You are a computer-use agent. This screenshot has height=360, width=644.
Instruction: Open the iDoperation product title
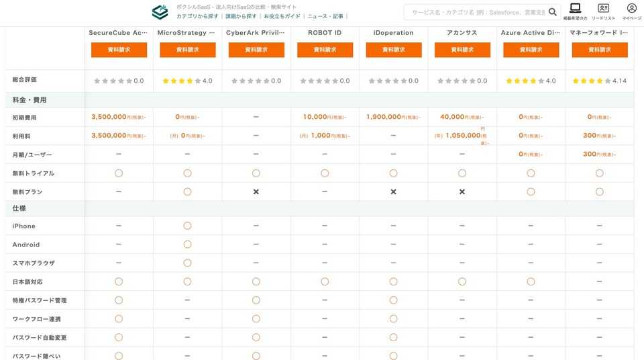tap(394, 33)
